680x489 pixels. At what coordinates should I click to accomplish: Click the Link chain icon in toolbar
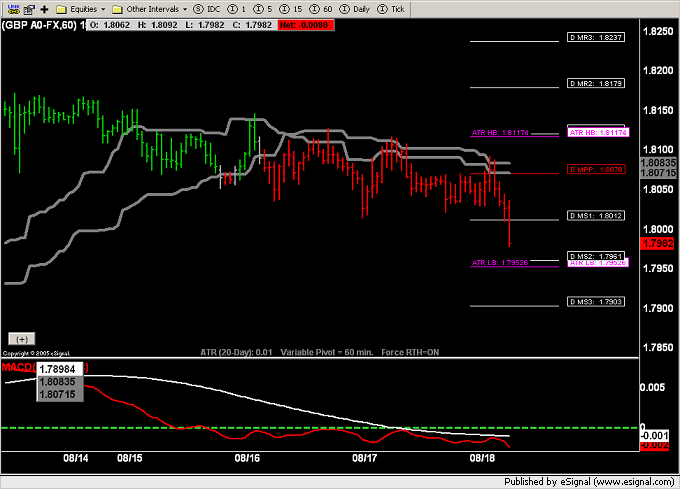pos(14,9)
